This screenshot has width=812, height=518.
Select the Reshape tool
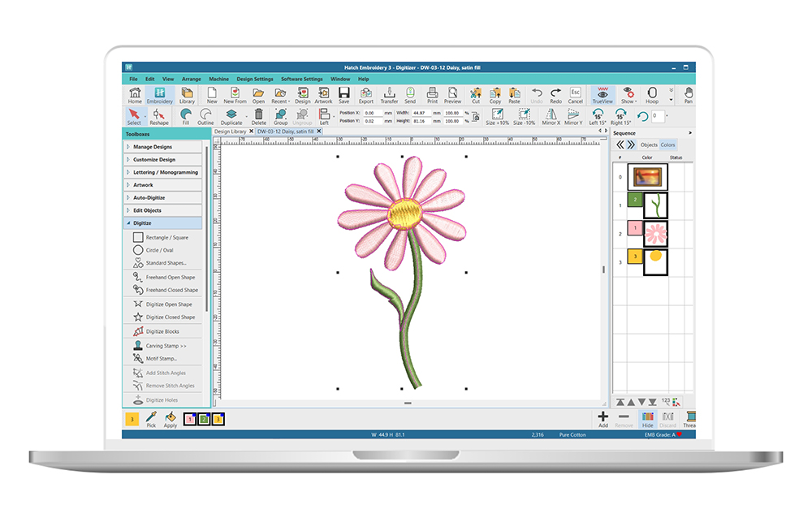[x=158, y=115]
